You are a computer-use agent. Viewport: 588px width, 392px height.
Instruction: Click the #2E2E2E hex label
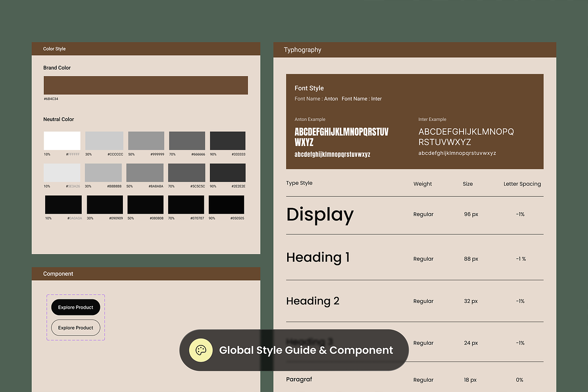click(x=238, y=186)
